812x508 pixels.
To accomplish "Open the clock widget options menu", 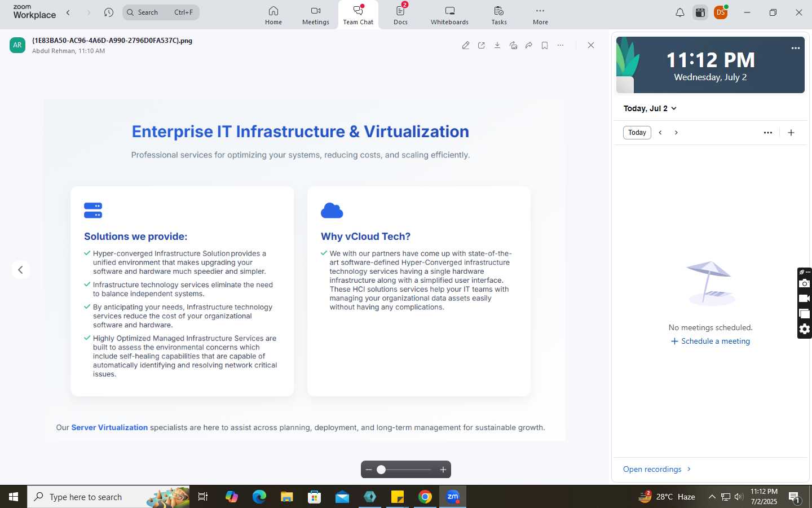I will 796,48.
